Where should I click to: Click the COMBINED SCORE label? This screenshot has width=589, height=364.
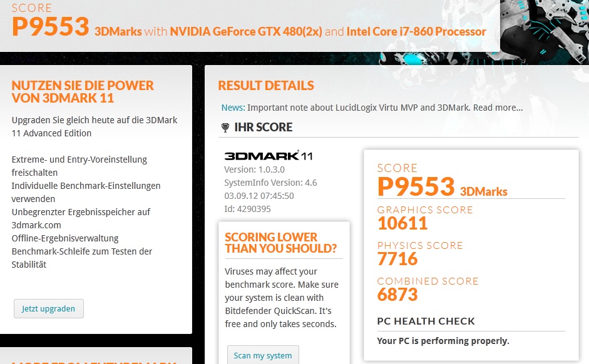tap(428, 281)
